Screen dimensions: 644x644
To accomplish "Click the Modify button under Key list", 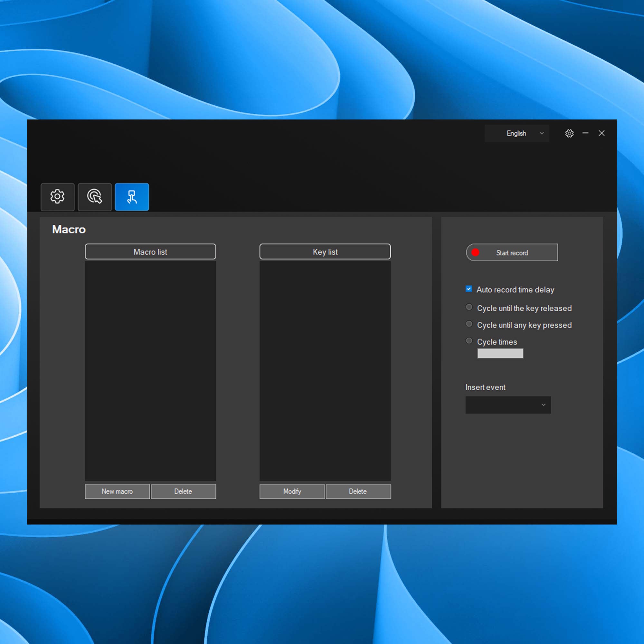I will tap(292, 491).
